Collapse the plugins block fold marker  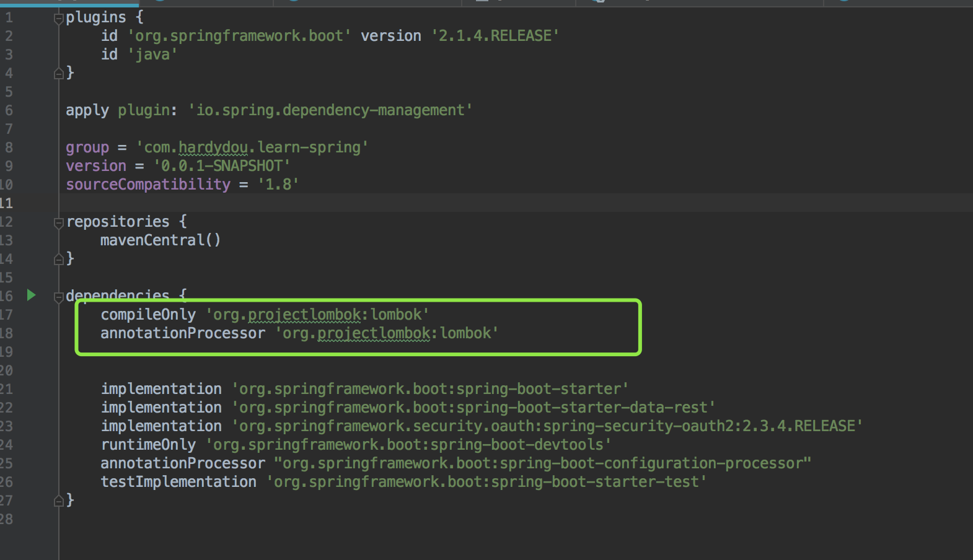tap(58, 19)
